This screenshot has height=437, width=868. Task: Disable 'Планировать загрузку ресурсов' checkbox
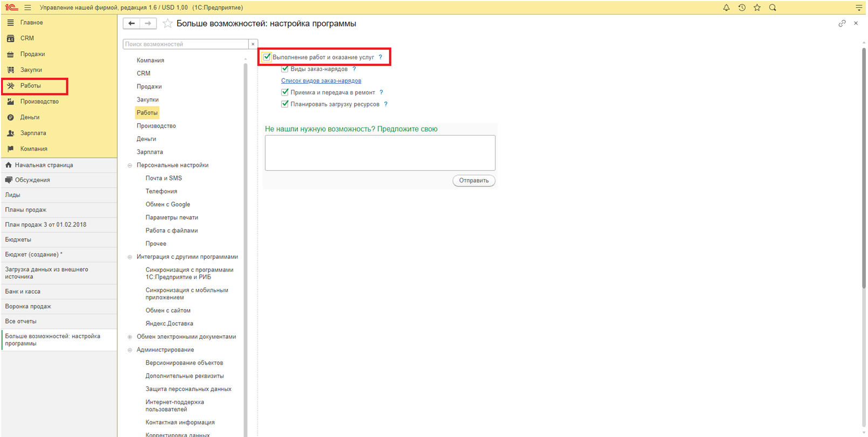click(285, 104)
